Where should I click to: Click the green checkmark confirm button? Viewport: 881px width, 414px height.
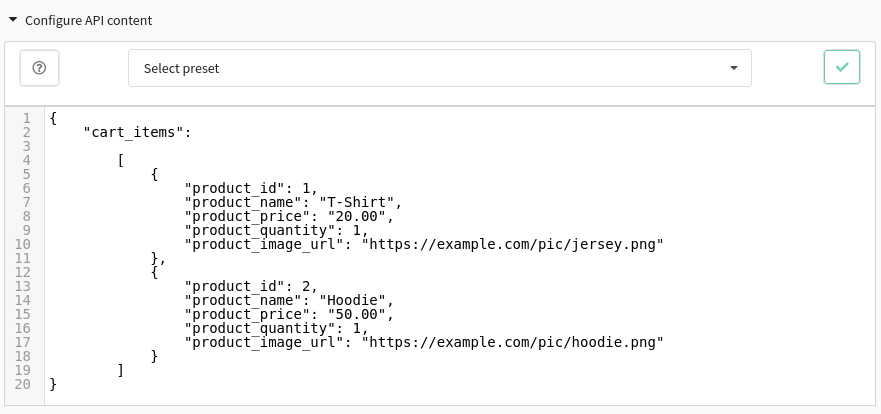click(842, 67)
